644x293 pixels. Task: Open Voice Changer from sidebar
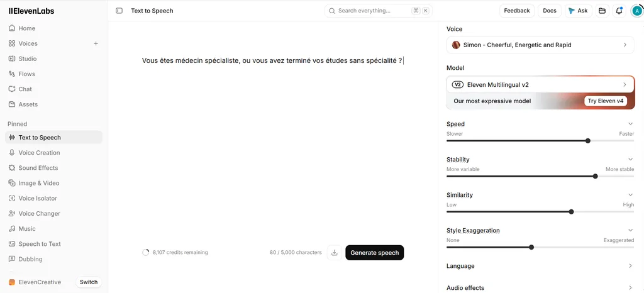[x=54, y=213]
